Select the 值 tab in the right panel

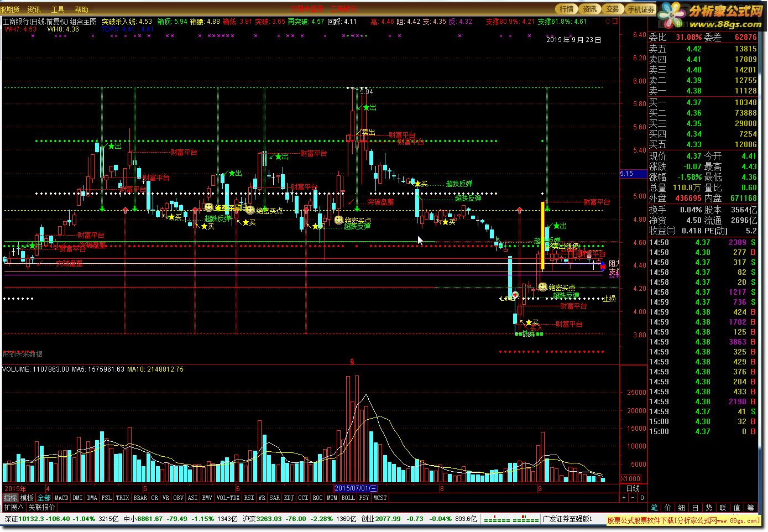736,507
